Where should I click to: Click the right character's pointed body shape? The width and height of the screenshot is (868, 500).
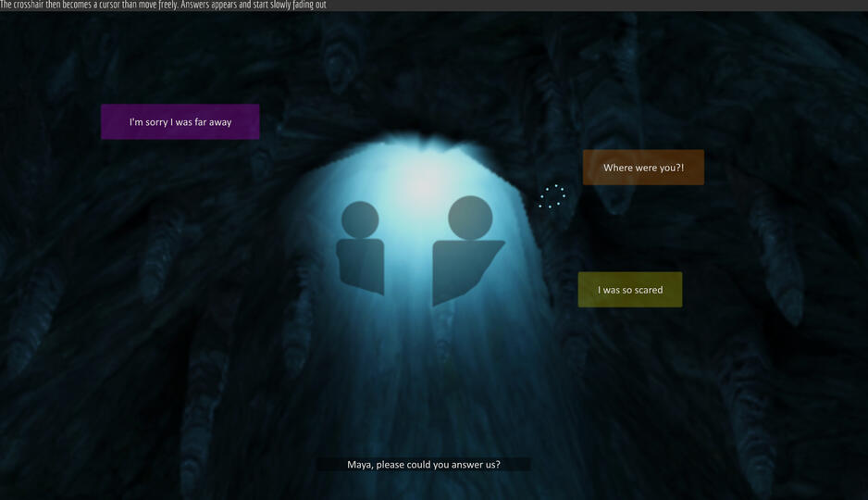(463, 269)
